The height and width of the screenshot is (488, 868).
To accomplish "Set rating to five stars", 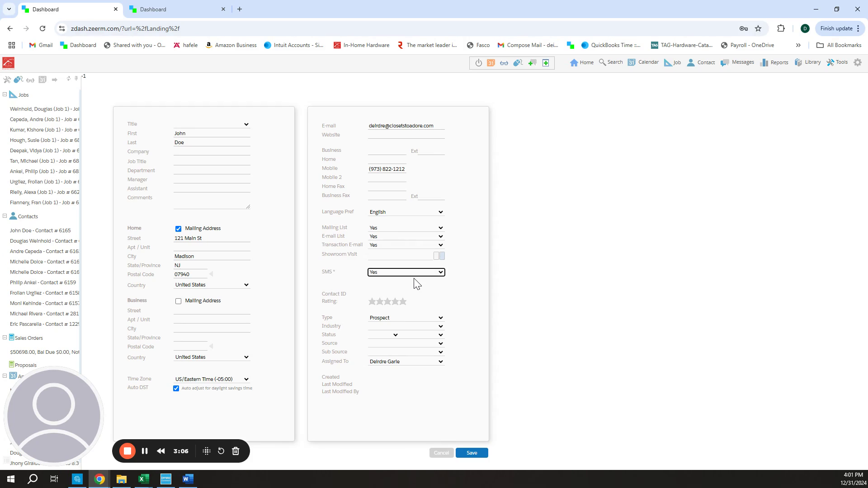I will 403,301.
